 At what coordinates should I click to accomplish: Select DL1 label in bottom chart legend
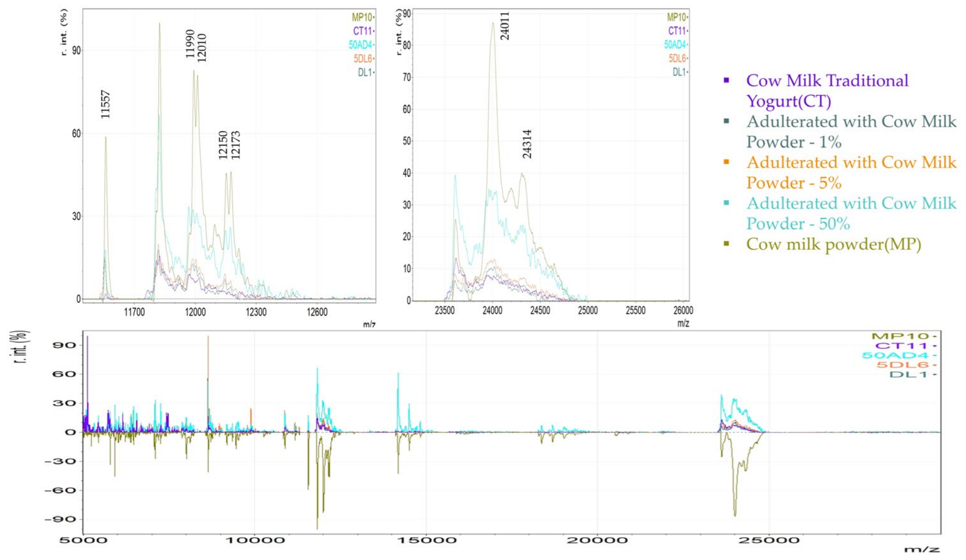[908, 374]
